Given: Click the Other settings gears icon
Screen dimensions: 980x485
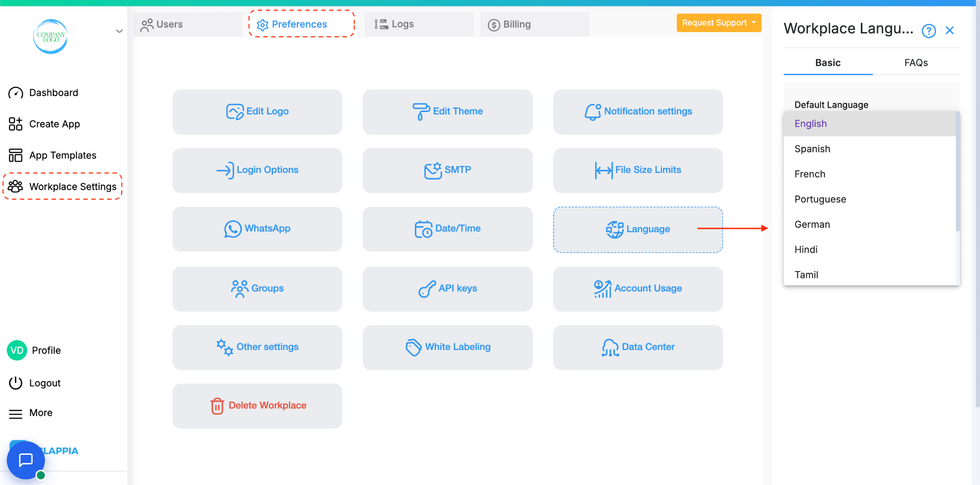Looking at the screenshot, I should point(225,347).
